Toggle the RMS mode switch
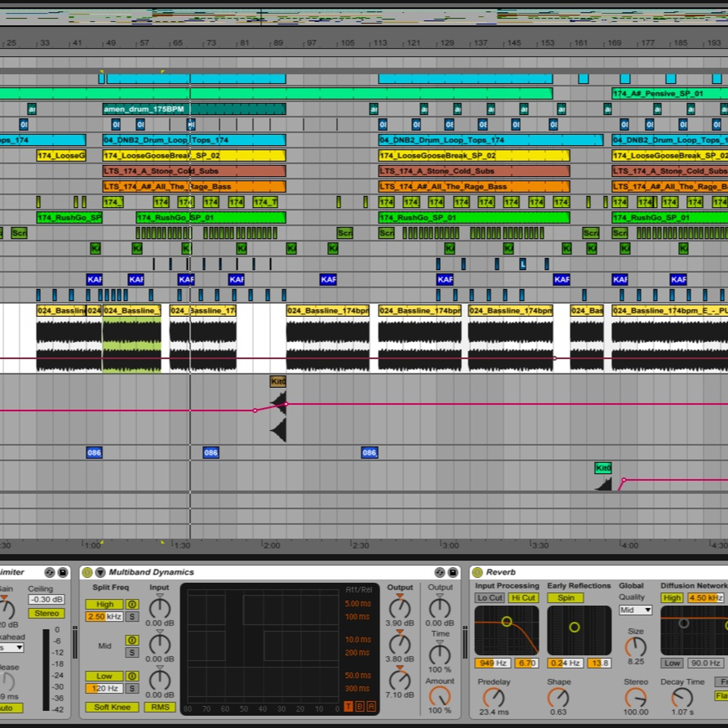Image resolution: width=728 pixels, height=728 pixels. [x=160, y=707]
